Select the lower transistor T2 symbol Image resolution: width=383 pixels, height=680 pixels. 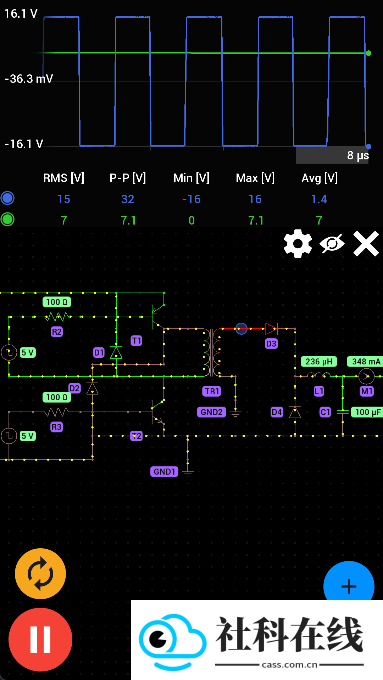pyautogui.click(x=157, y=413)
